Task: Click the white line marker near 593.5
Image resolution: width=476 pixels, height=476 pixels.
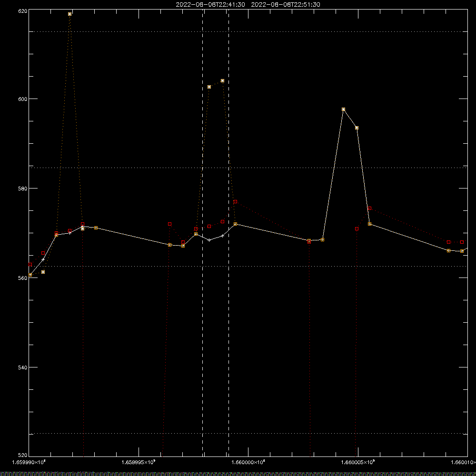Action: (x=357, y=128)
